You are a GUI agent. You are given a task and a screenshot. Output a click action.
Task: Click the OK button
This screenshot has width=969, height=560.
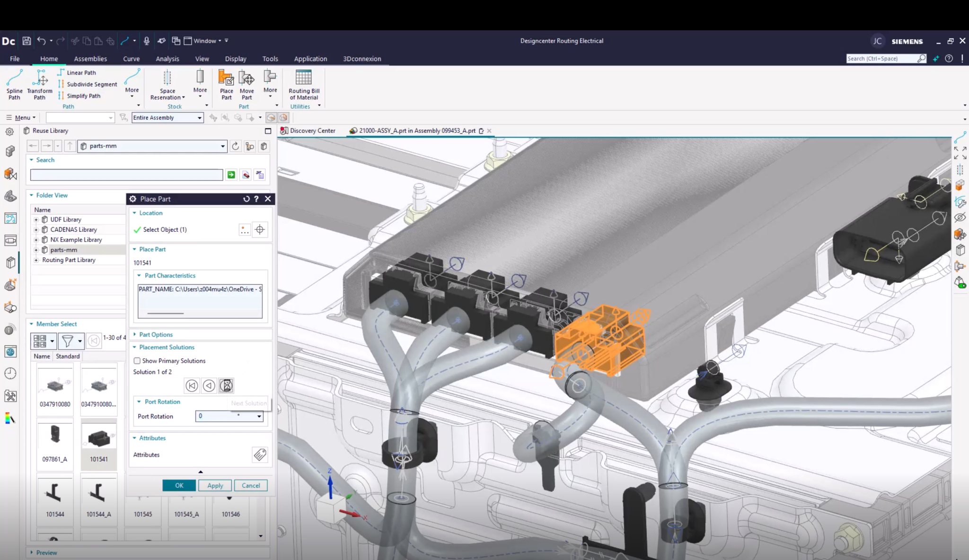[x=179, y=485]
